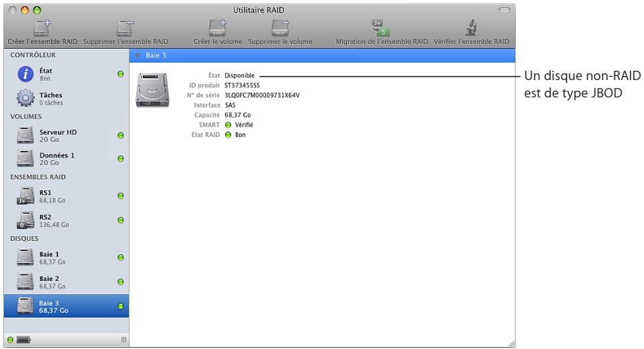Click the Créer l'ensemble RAID label
Viewport: 644px width, 349px height.
tap(42, 42)
